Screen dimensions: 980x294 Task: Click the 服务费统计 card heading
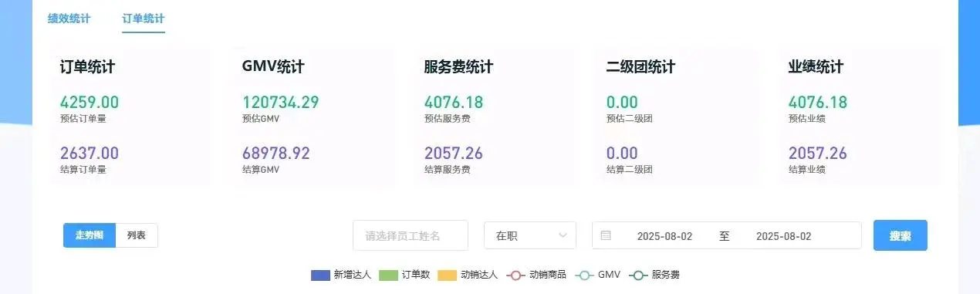[458, 67]
